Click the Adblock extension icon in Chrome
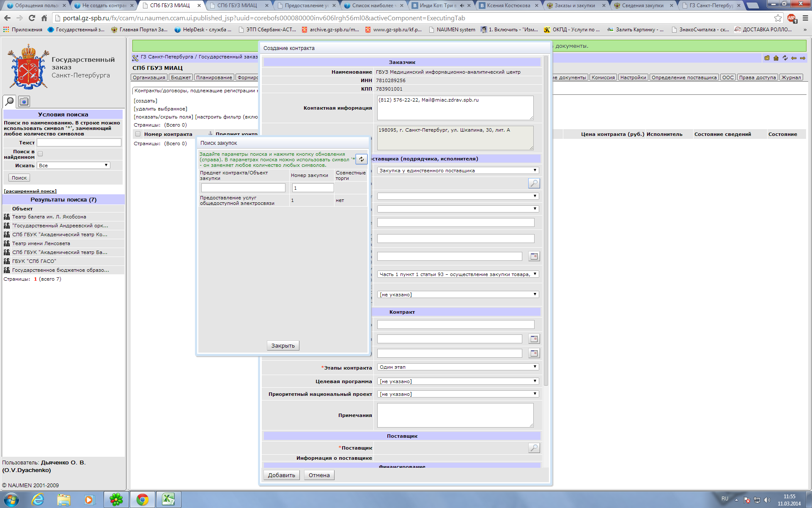The image size is (812, 508). point(791,18)
